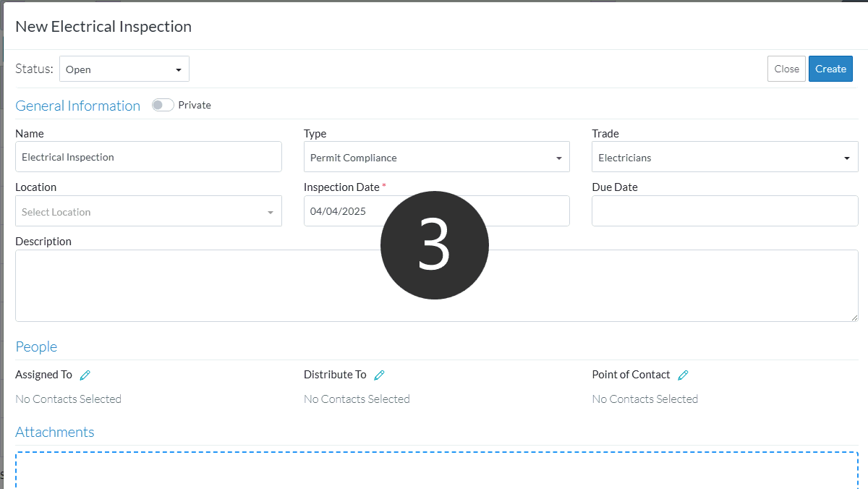
Task: Click the Inspection Date field
Action: pyautogui.click(x=340, y=212)
